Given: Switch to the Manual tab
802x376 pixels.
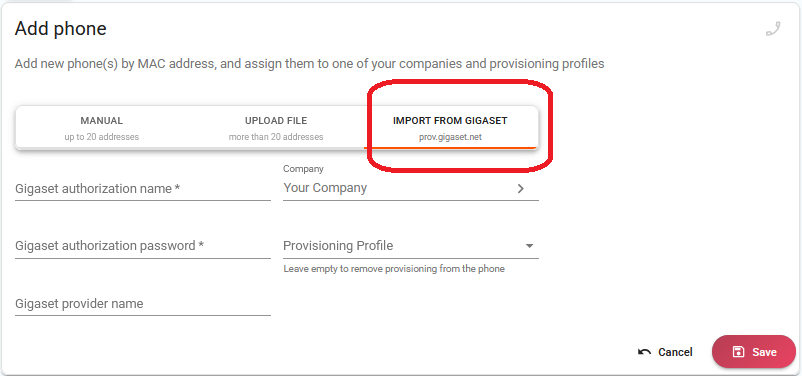Looking at the screenshot, I should click(x=102, y=128).
